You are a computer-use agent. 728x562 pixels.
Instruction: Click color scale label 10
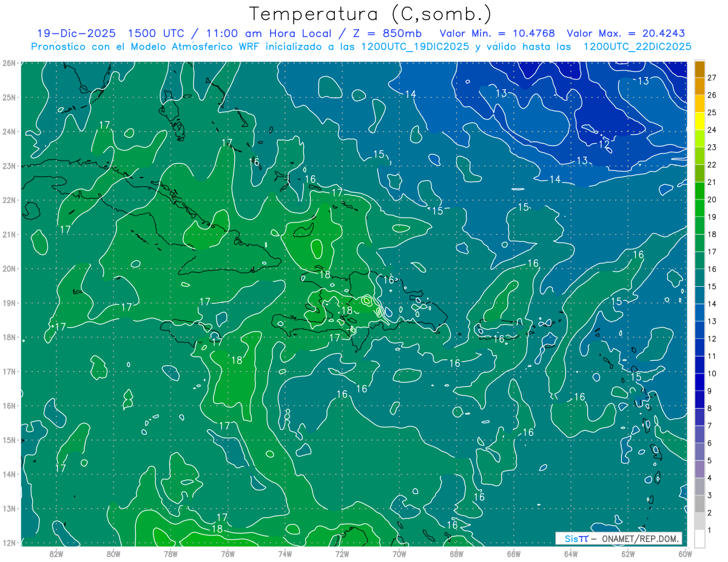(712, 373)
